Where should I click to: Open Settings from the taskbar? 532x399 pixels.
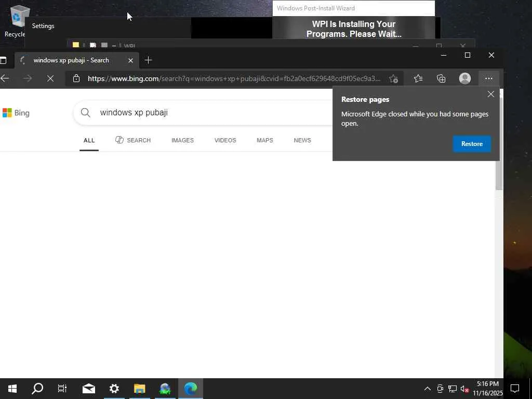coord(114,389)
